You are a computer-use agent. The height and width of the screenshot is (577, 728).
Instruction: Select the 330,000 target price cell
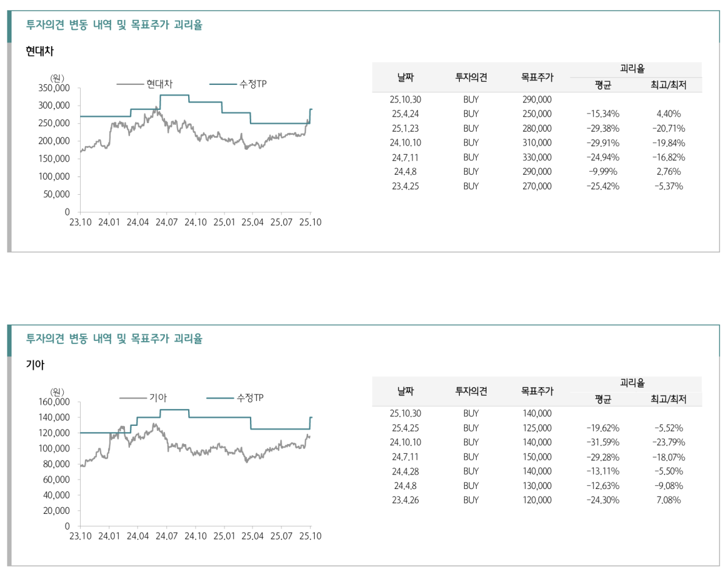537,157
